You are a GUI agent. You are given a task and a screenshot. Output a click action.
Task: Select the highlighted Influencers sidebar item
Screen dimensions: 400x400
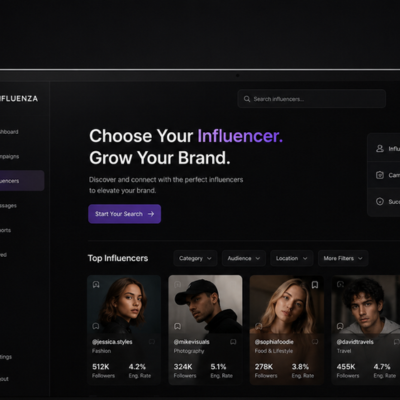coord(21,181)
